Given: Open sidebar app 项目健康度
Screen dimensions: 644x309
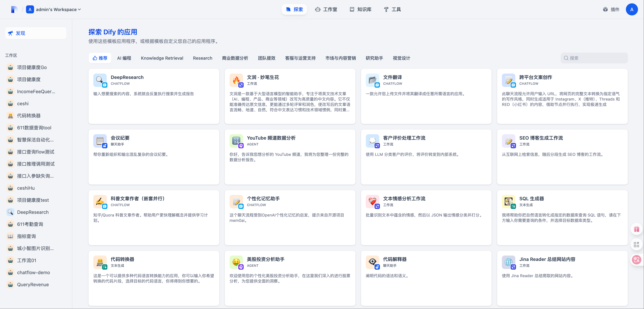Looking at the screenshot, I should click(x=36, y=79).
